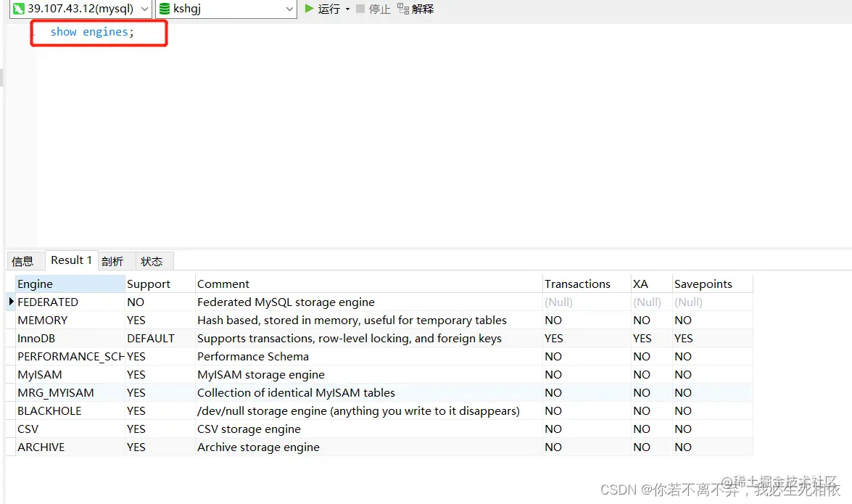Select the InnoDB engine cell

point(70,338)
